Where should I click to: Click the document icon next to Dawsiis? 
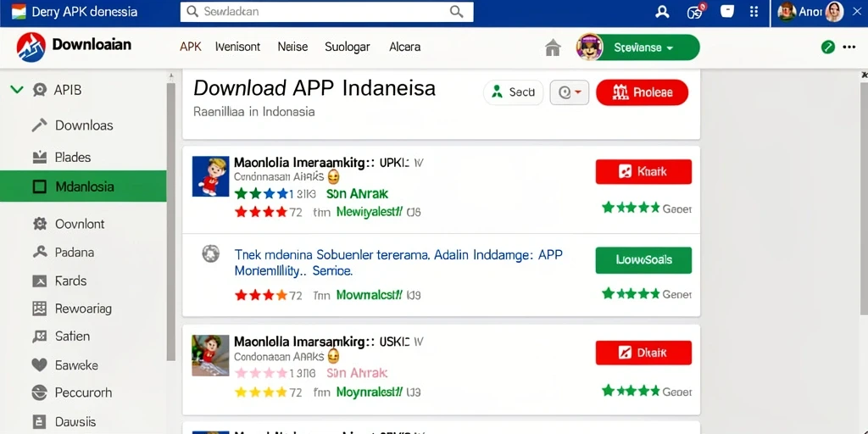point(39,422)
